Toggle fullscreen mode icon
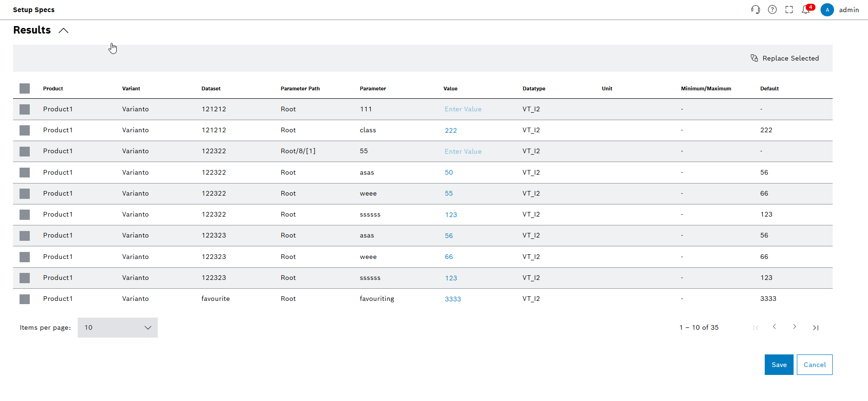Image resolution: width=868 pixels, height=401 pixels. 789,10
